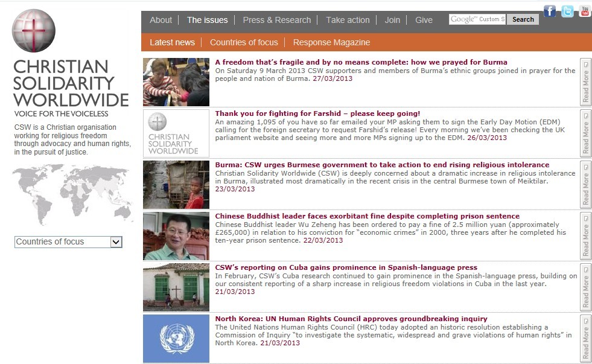
Task: Select the Latest news tab
Action: point(172,42)
